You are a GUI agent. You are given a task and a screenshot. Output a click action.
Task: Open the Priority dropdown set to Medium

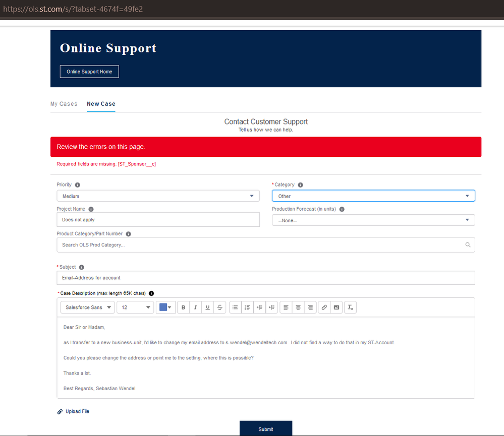158,196
